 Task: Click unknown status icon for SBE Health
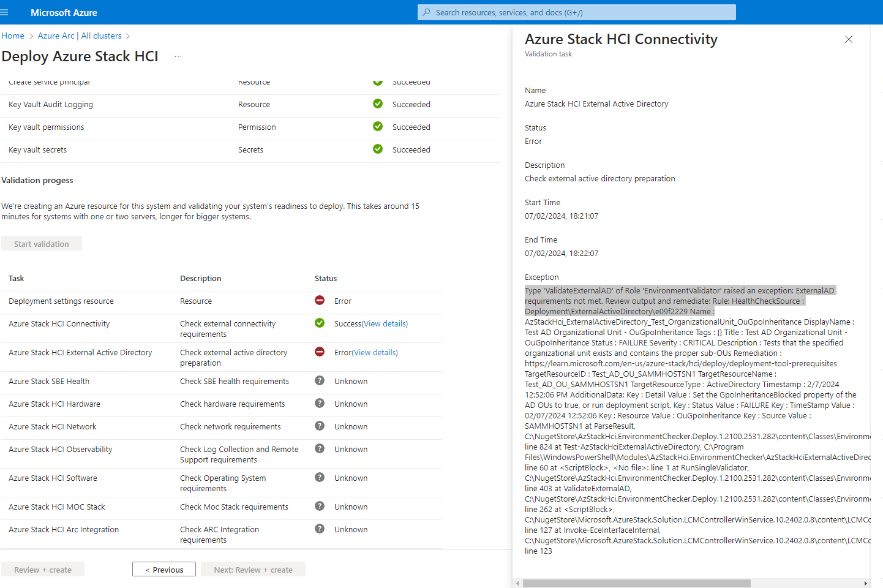pos(320,380)
